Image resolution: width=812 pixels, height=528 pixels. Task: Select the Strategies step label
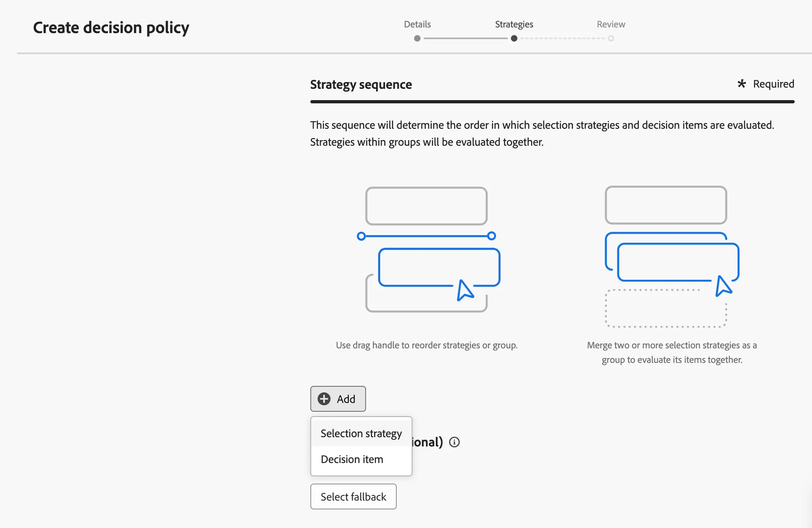point(514,24)
